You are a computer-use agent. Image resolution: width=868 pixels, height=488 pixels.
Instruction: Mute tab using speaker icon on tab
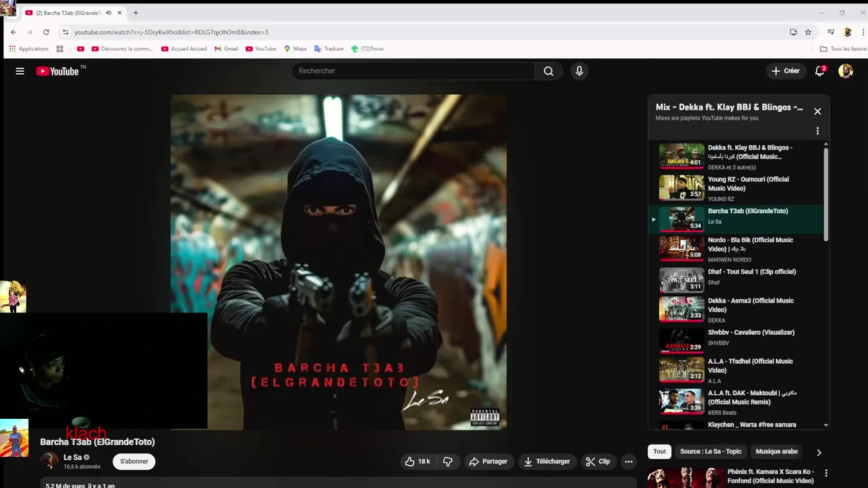[x=108, y=13]
